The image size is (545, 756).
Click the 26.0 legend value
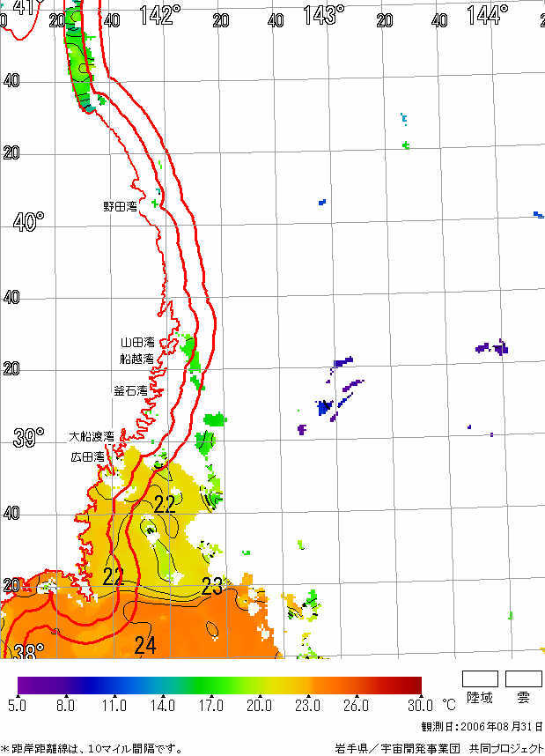click(x=356, y=707)
